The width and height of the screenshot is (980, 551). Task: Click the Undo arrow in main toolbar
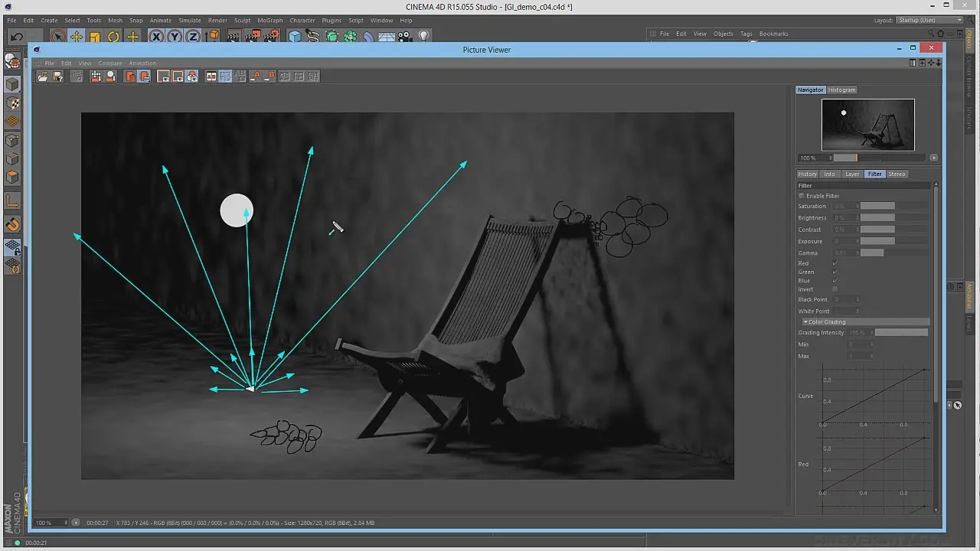pyautogui.click(x=16, y=37)
